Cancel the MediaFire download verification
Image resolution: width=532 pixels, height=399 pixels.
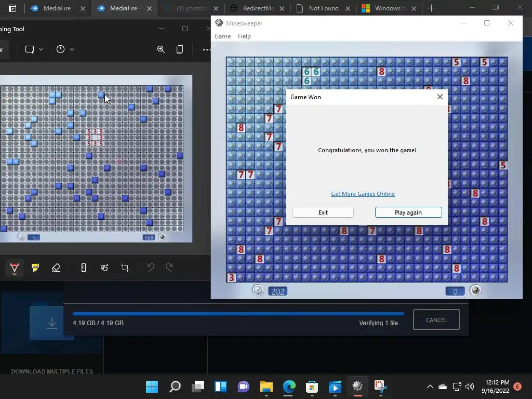(x=436, y=320)
